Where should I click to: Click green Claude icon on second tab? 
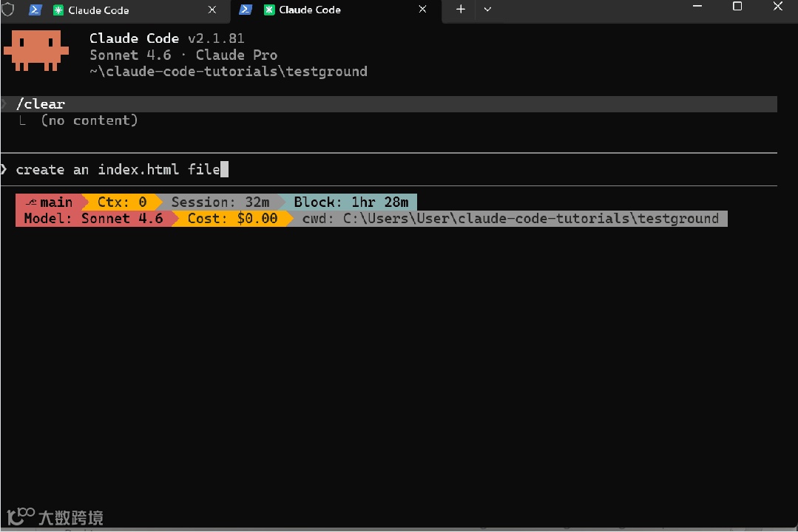click(x=270, y=10)
